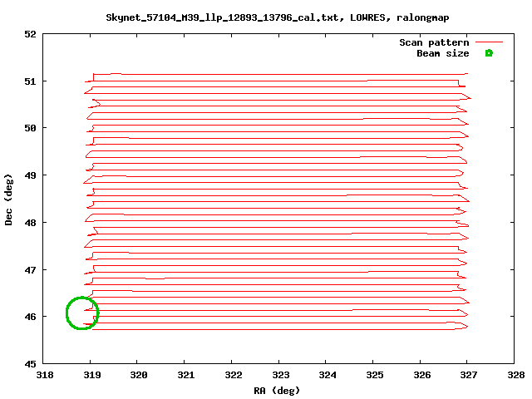Screen dimensions: 532x399
Task: Click the x-axis tick label 324
Action: click(328, 375)
